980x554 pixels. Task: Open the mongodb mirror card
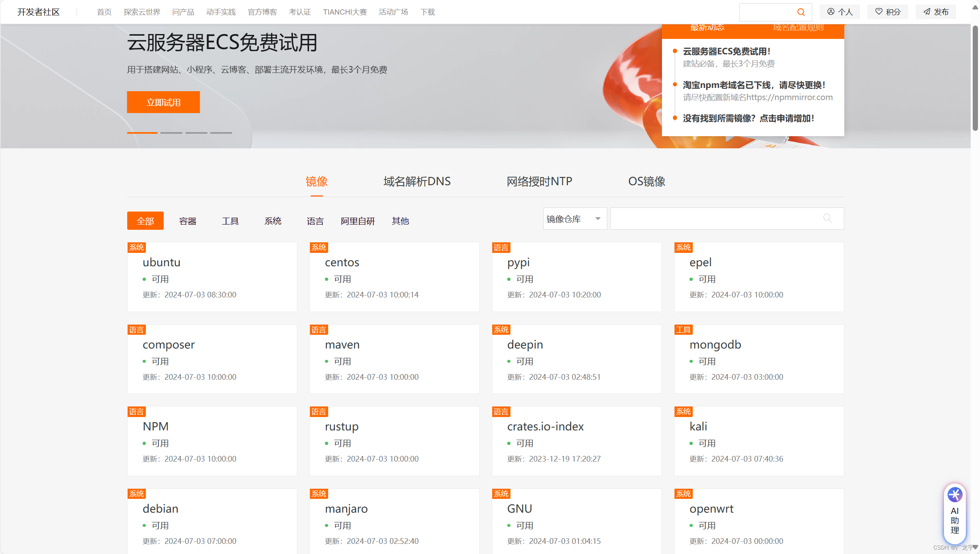coord(759,359)
